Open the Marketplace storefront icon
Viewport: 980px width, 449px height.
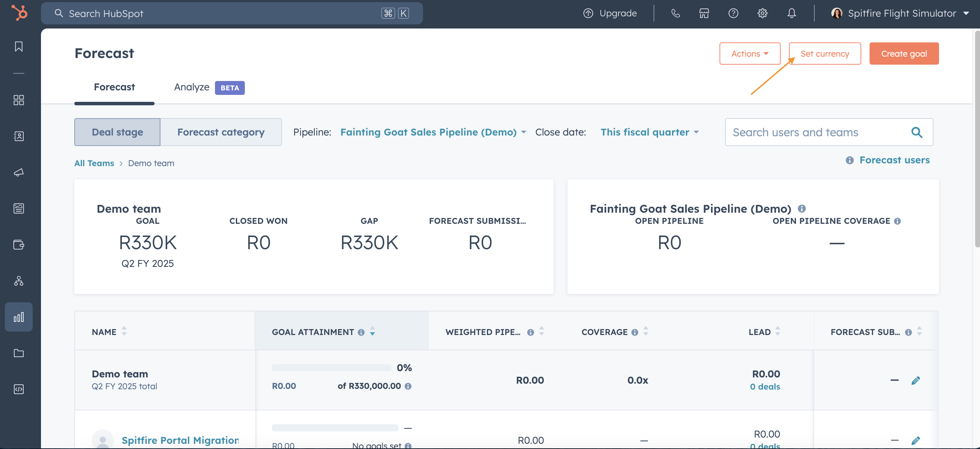pyautogui.click(x=704, y=13)
